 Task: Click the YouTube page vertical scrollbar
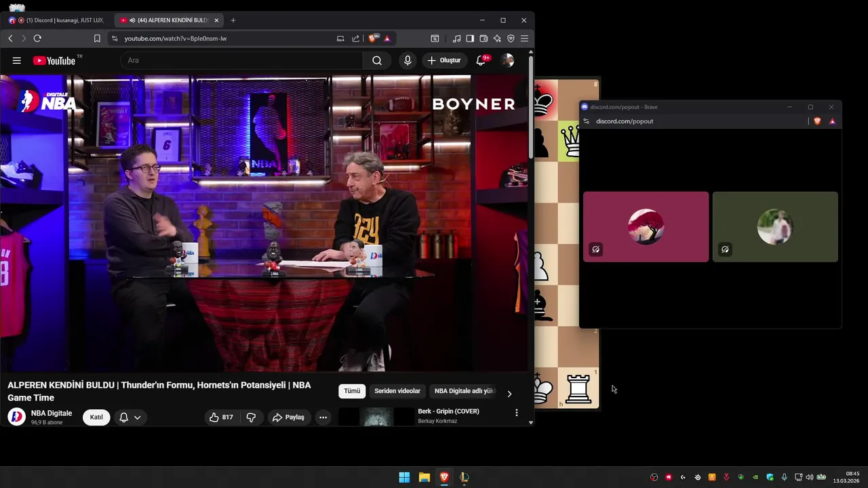pos(531,108)
